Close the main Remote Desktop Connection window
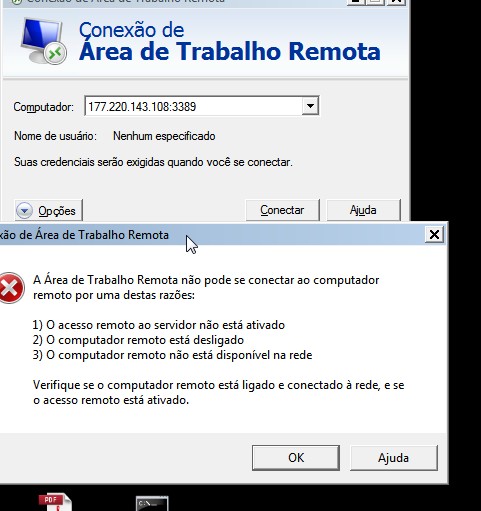The width and height of the screenshot is (481, 511). 396,1
